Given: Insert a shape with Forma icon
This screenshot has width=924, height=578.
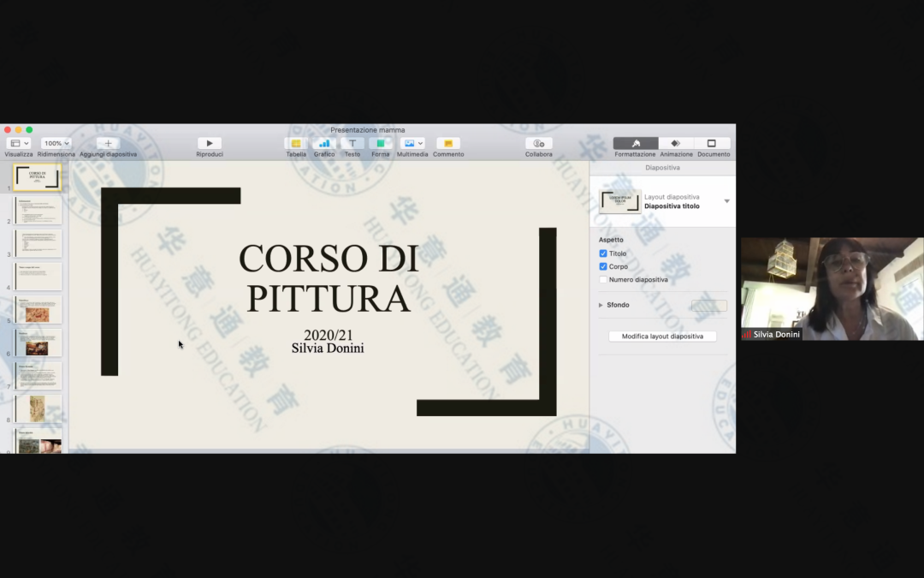Looking at the screenshot, I should [381, 143].
